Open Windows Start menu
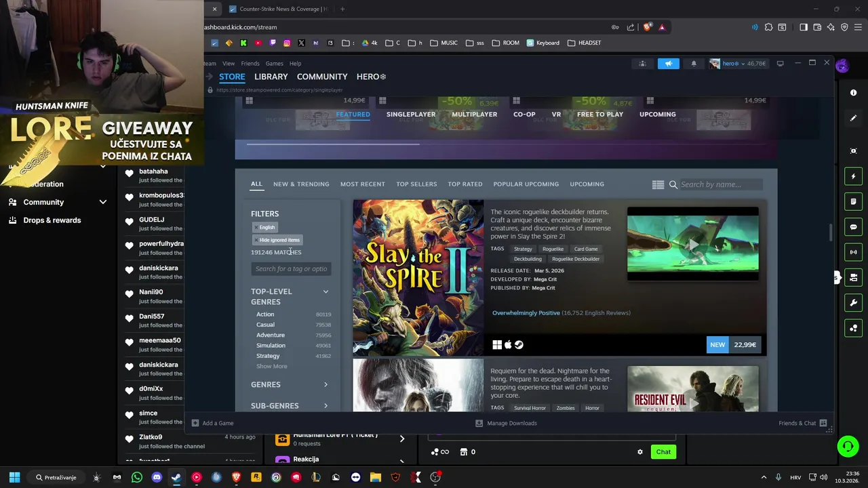Image resolution: width=868 pixels, height=488 pixels. click(14, 477)
